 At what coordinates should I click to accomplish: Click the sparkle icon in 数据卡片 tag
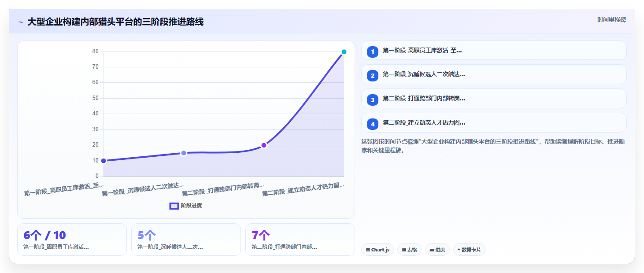pos(459,250)
